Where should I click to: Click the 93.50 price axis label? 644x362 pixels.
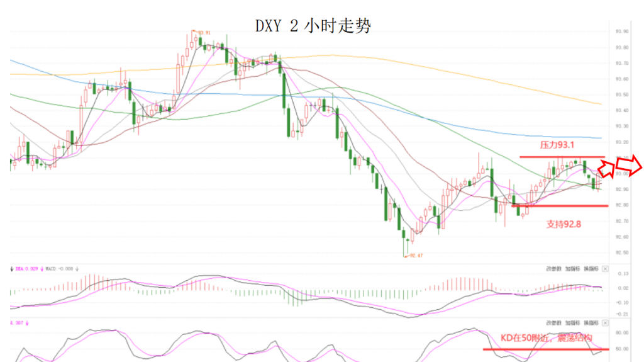622,94
